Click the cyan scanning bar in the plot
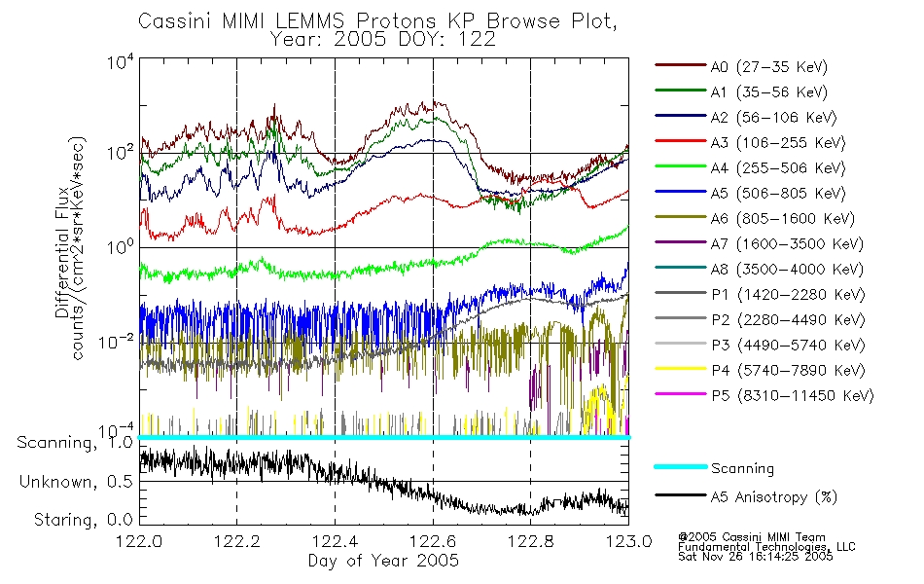Viewport: 924px width, 584px height. point(384,437)
